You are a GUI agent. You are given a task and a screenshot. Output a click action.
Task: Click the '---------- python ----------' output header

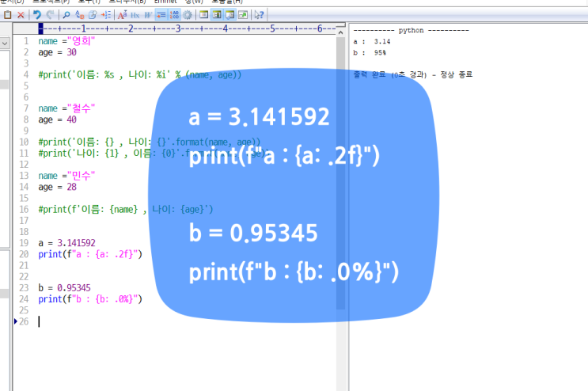(x=411, y=30)
